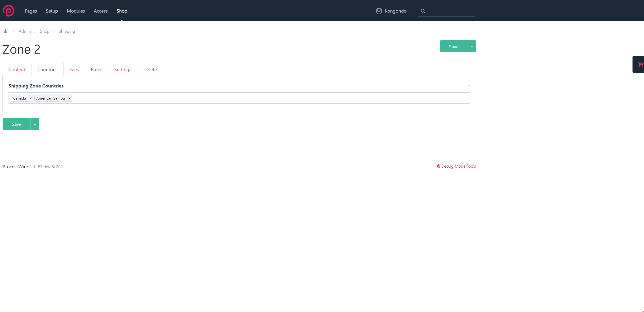Open the Setup menu

(52, 11)
